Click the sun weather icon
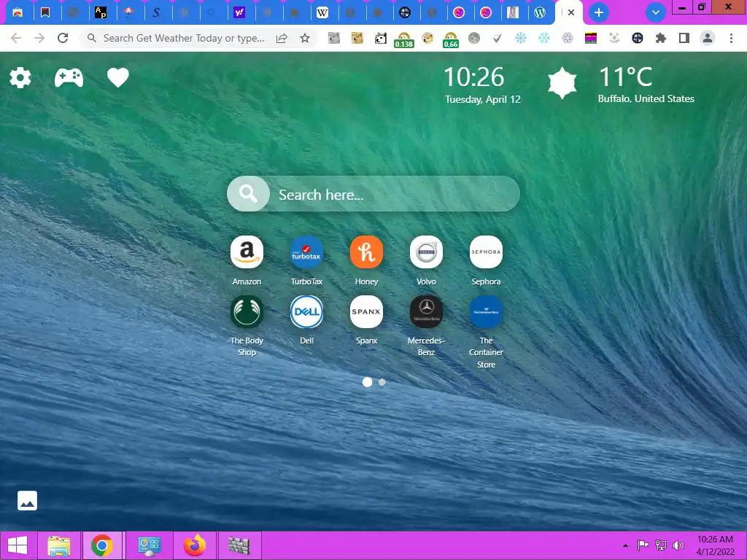This screenshot has height=560, width=747. (x=562, y=83)
